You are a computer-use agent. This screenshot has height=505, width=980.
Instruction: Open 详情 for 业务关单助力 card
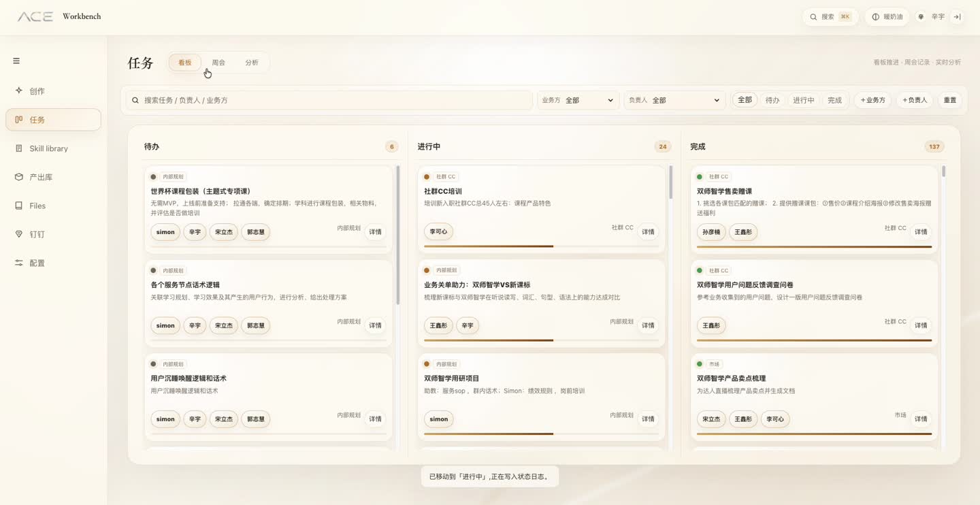tap(649, 325)
